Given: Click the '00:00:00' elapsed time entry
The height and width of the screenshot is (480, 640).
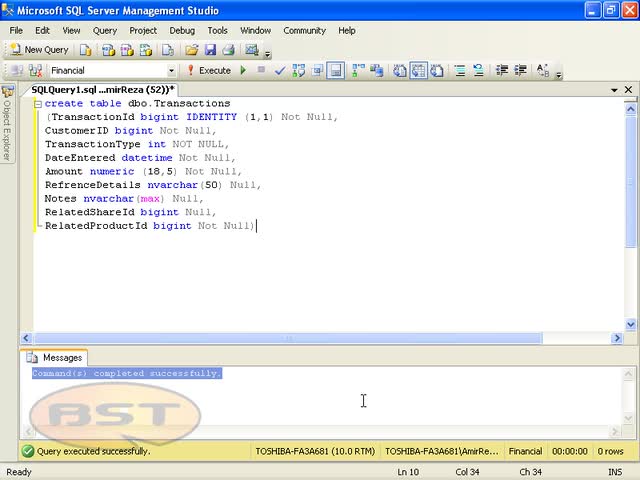Looking at the screenshot, I should (569, 451).
